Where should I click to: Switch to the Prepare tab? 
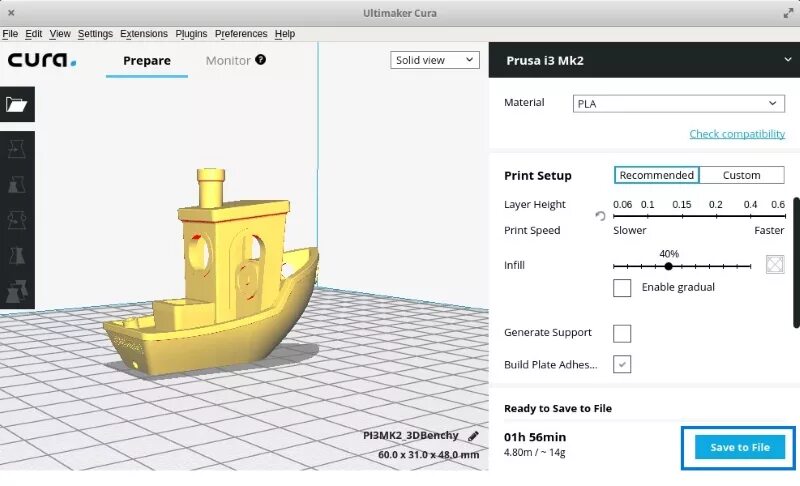click(x=147, y=61)
